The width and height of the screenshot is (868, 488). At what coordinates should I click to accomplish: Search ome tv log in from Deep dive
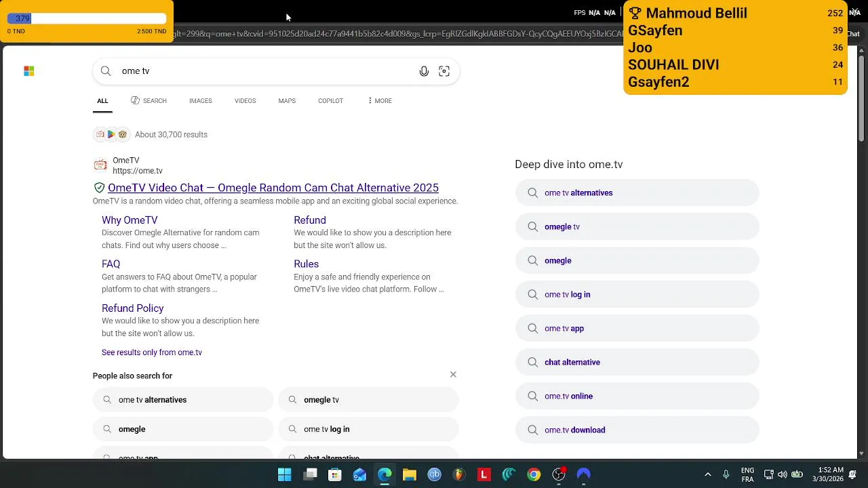637,294
